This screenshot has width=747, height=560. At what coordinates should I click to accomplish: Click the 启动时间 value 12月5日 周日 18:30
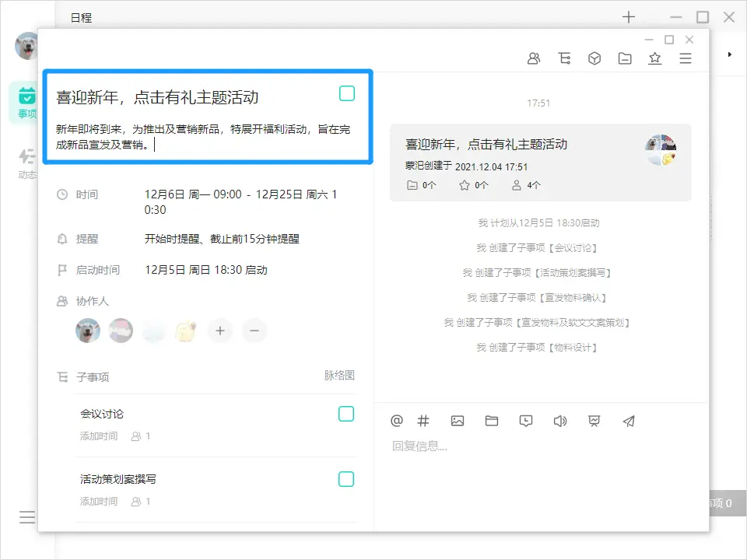205,270
